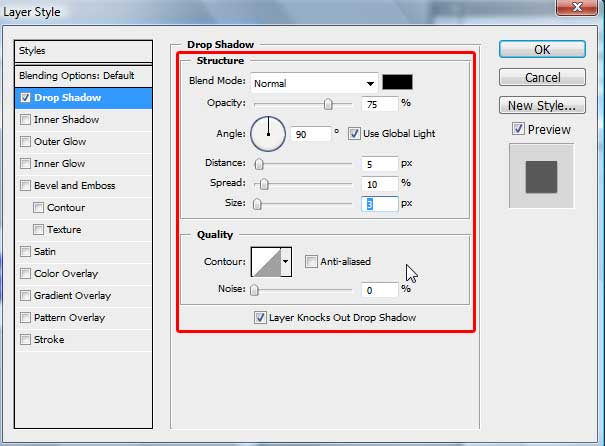Select the Bevel and Emboss label
The image size is (605, 446).
point(74,186)
